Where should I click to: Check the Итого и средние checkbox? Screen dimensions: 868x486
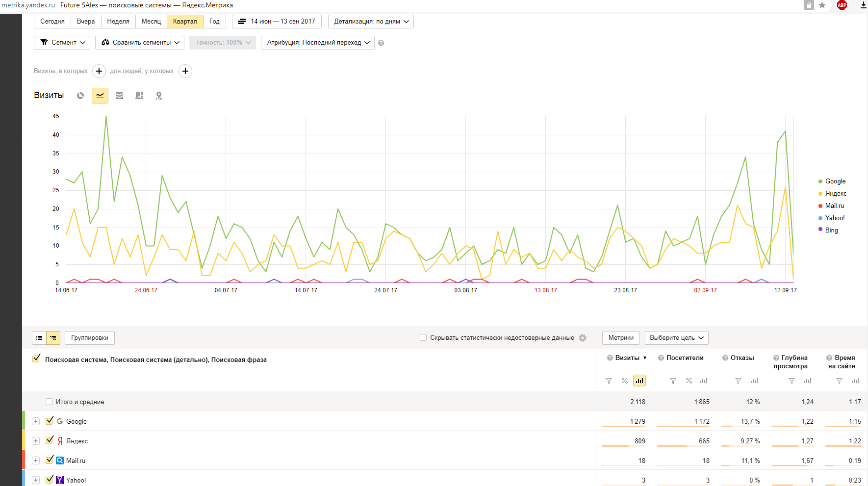49,402
